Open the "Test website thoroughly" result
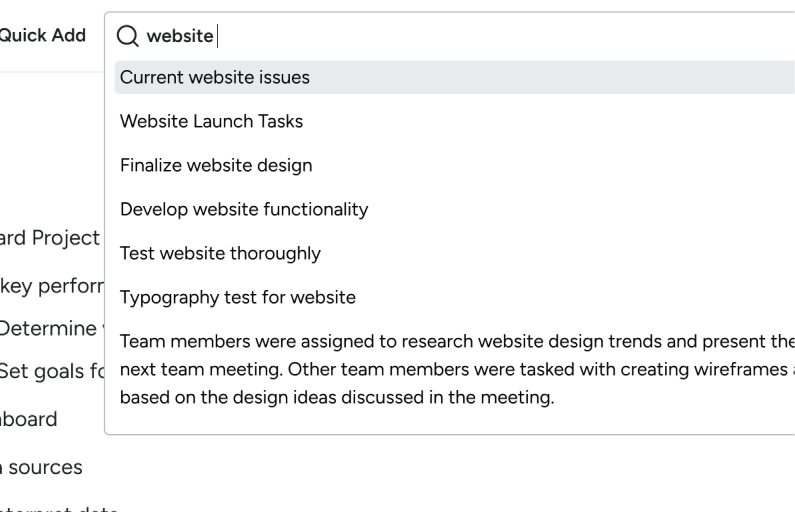The image size is (795, 512). pos(220,253)
